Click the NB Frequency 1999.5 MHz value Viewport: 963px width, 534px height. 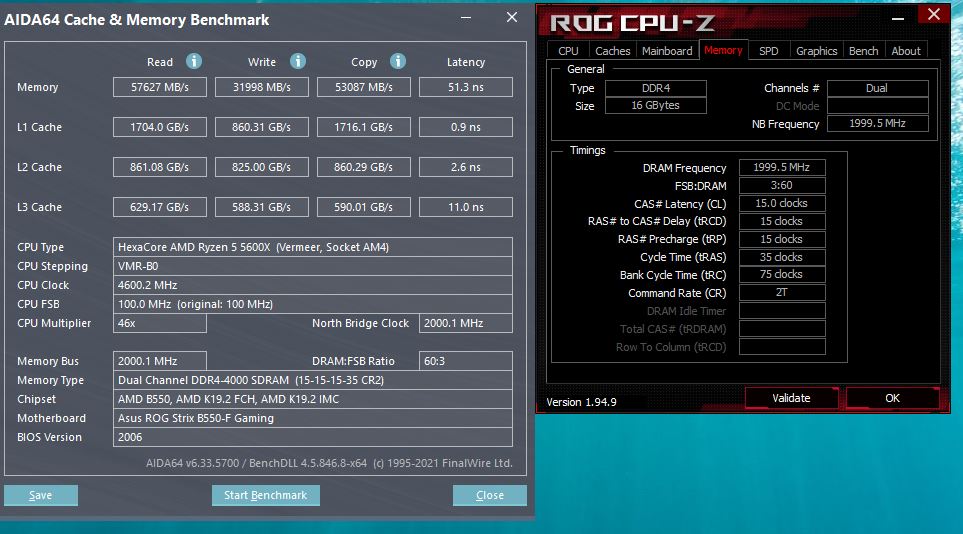(x=877, y=124)
